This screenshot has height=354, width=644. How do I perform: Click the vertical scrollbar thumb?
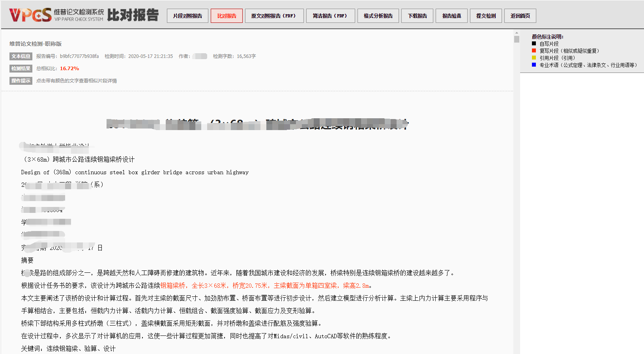(517, 39)
